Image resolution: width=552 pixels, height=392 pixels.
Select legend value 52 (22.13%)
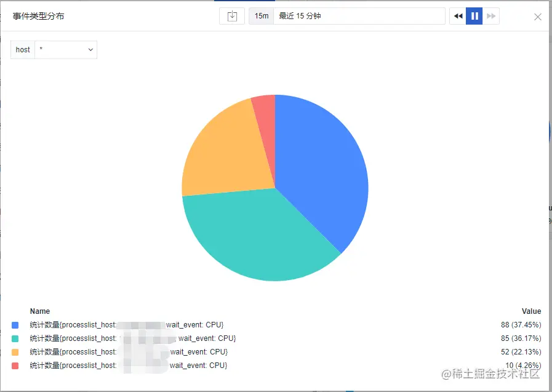521,352
